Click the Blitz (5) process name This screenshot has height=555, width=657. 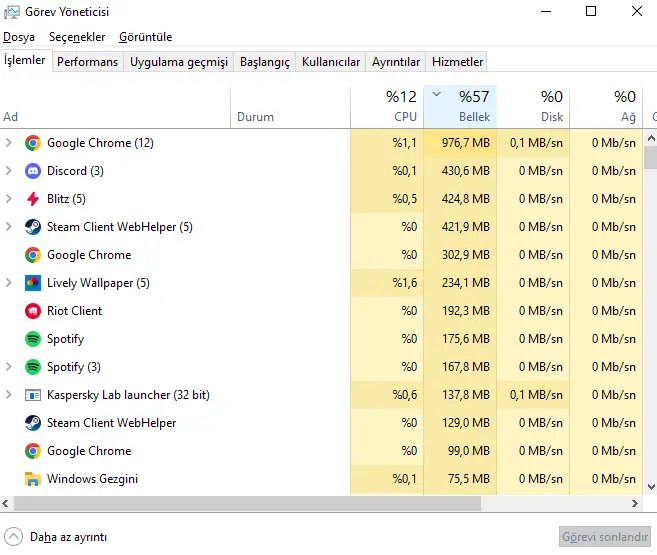[x=66, y=199]
